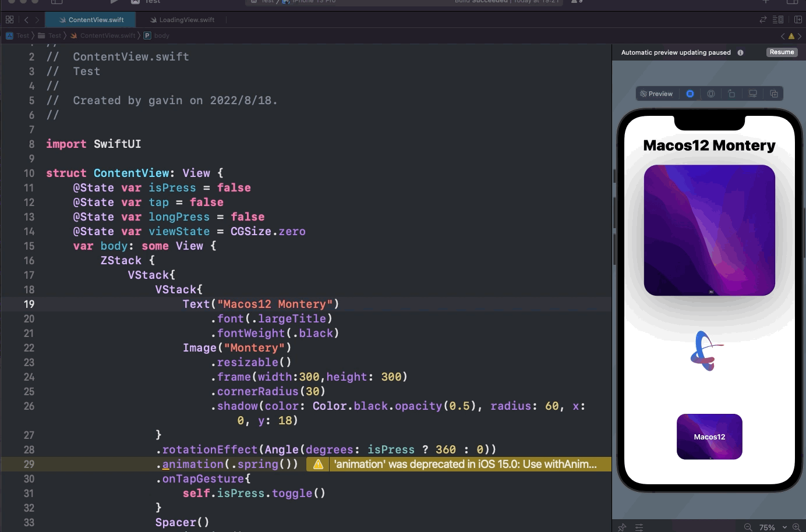Viewport: 806px width, 532px height.
Task: Add an editor on the right
Action: click(798, 19)
